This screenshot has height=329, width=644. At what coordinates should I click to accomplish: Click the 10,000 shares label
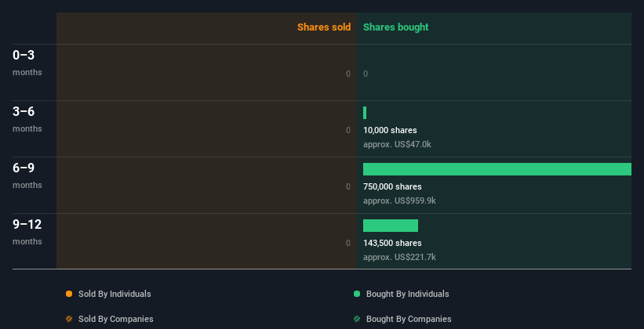(390, 130)
